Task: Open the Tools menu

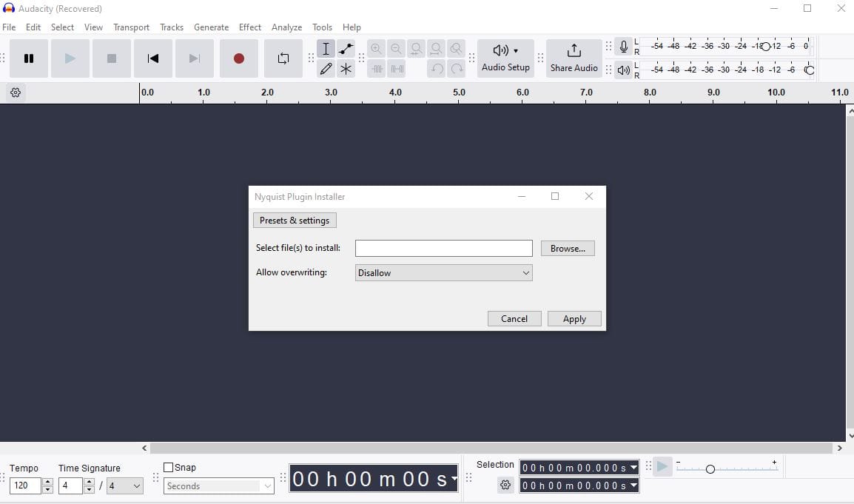Action: tap(322, 27)
